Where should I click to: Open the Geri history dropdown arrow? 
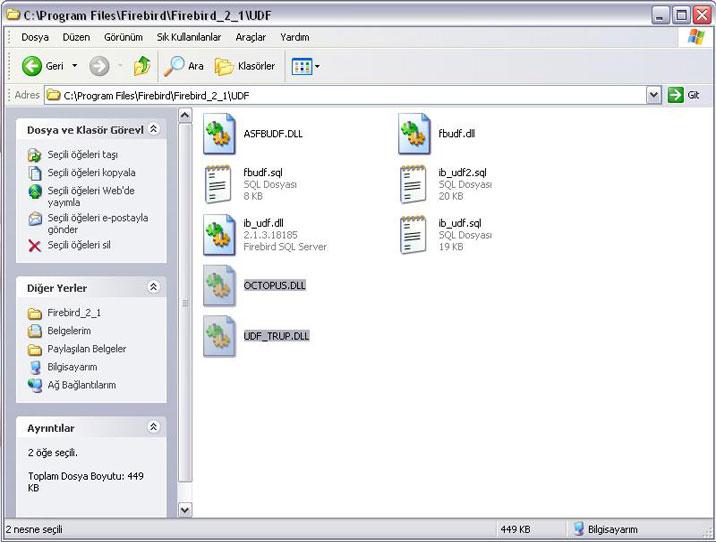click(74, 66)
